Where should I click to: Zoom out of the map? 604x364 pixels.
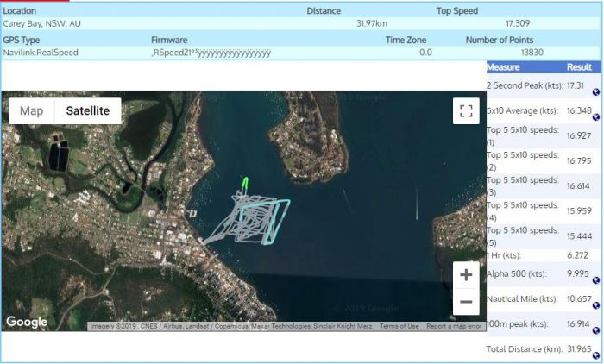pyautogui.click(x=466, y=301)
